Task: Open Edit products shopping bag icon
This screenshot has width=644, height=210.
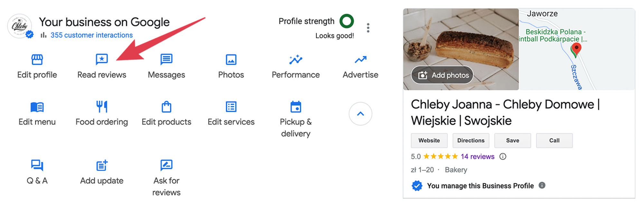Action: tap(166, 107)
